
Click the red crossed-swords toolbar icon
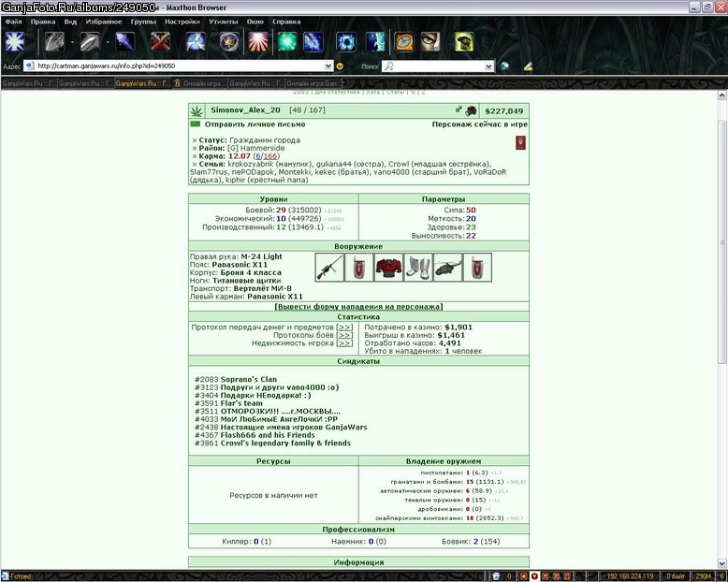tap(160, 42)
